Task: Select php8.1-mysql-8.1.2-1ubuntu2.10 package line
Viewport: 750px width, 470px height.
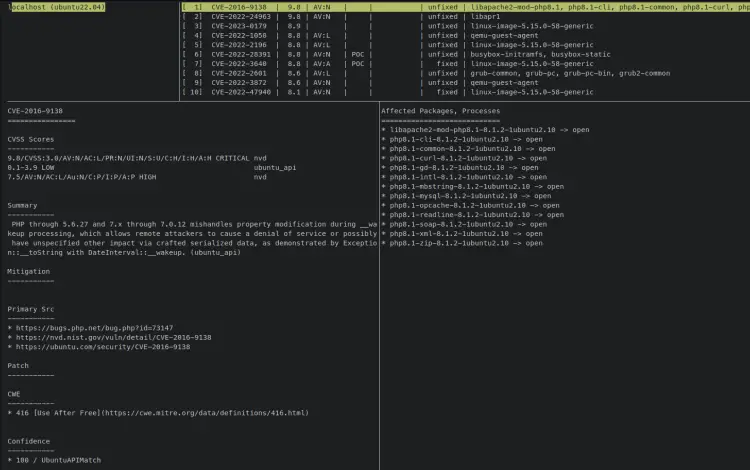Action: (x=466, y=196)
